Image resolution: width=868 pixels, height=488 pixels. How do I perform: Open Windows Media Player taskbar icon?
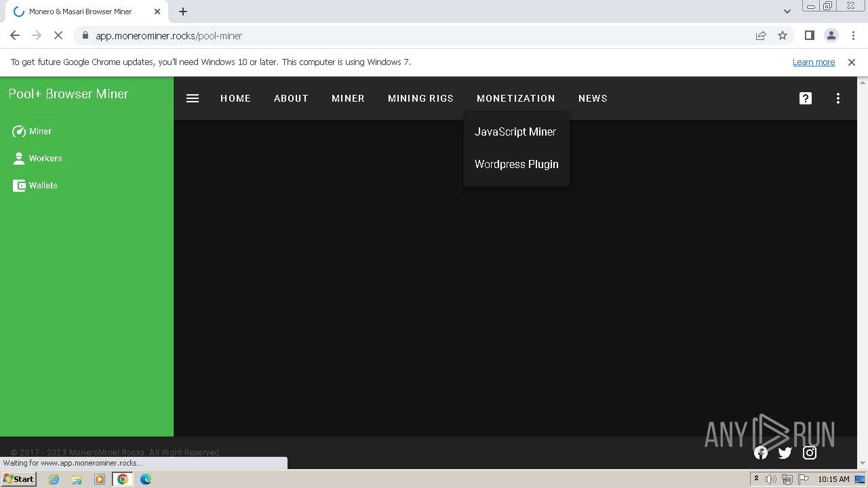(100, 479)
